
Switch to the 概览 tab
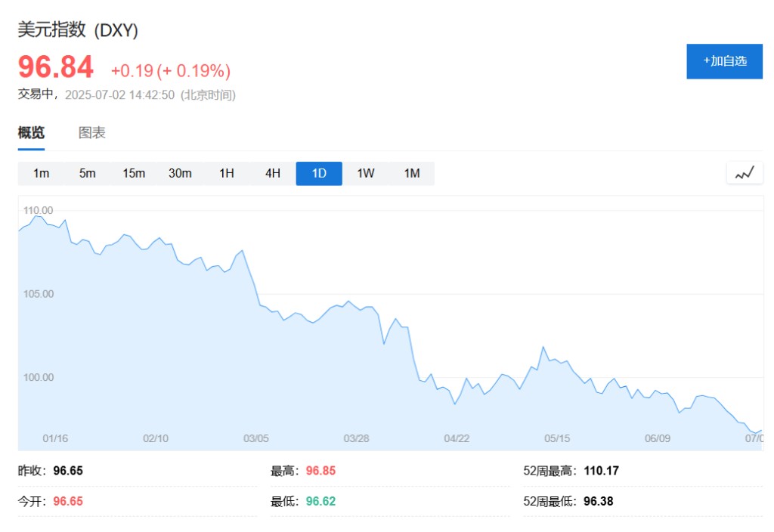coord(31,133)
